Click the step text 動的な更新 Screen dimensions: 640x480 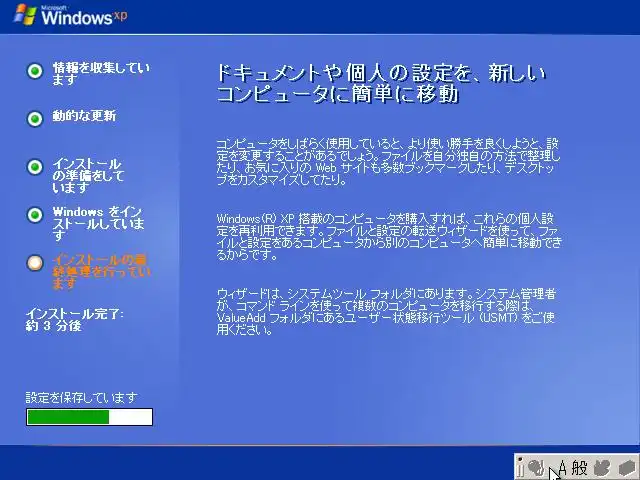(x=84, y=116)
